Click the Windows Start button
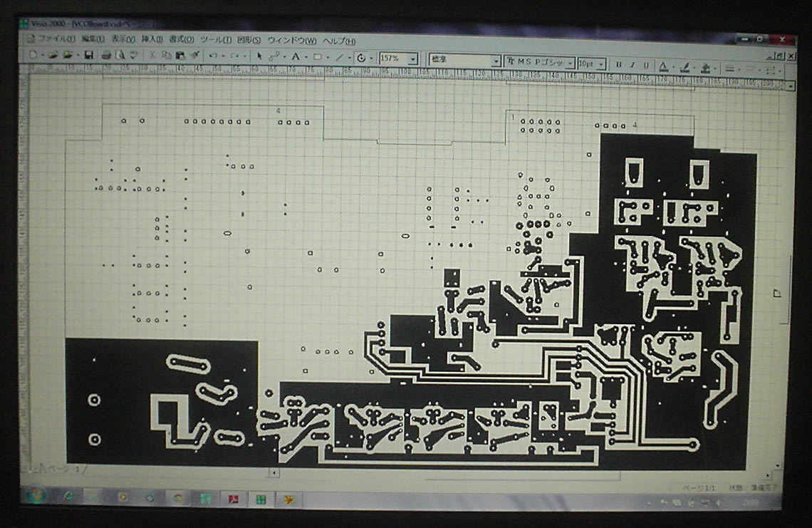 coord(33,496)
